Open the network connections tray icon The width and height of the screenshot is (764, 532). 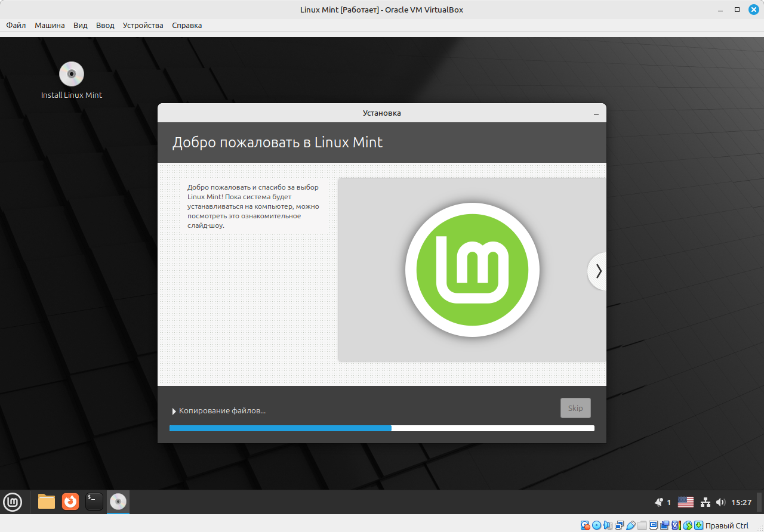705,502
